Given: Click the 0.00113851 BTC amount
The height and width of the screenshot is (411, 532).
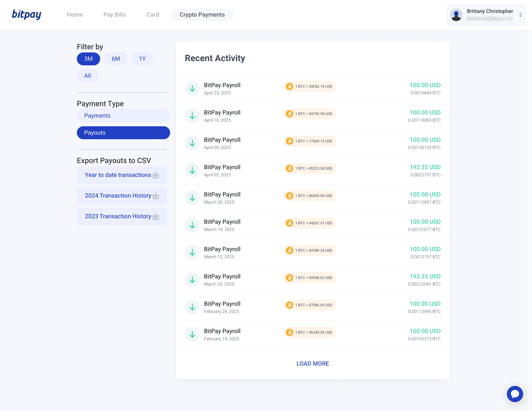Looking at the screenshot, I should 424,202.
